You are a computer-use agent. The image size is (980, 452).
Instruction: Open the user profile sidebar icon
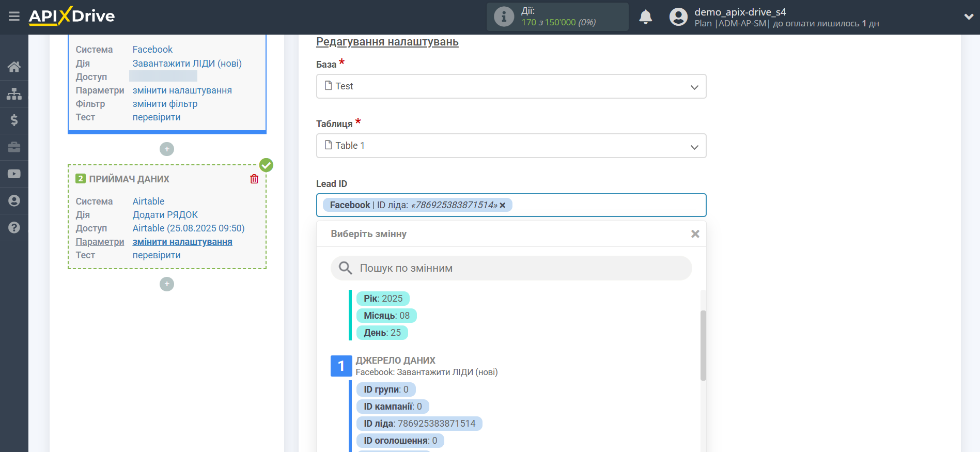[14, 200]
